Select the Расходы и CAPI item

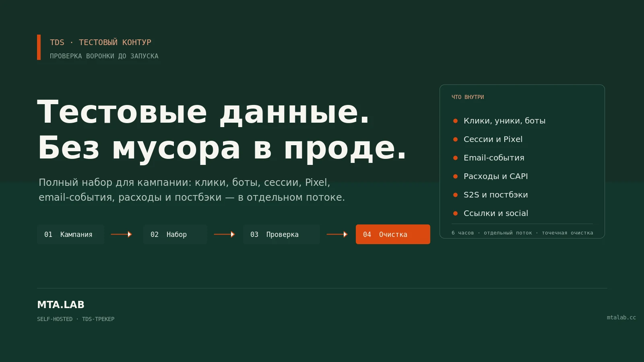(495, 176)
